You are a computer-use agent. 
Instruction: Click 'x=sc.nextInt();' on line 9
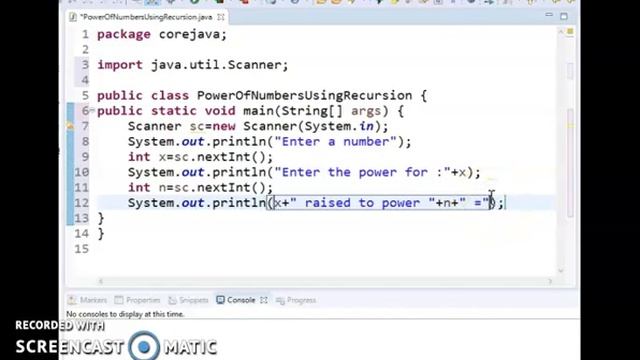216,157
